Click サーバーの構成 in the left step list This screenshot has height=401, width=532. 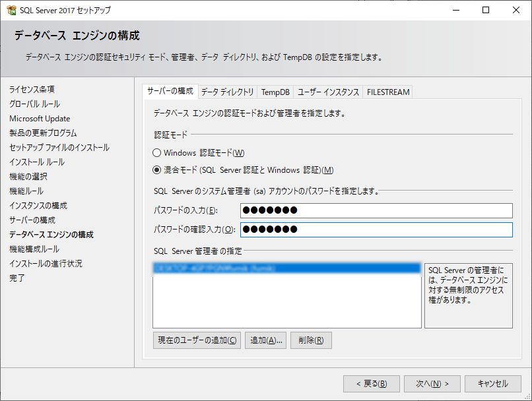(32, 220)
